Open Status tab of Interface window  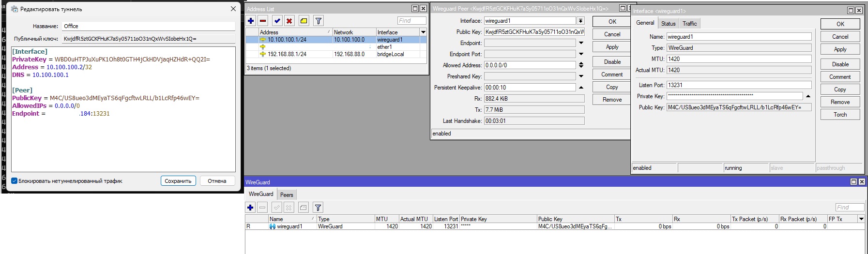coord(668,24)
